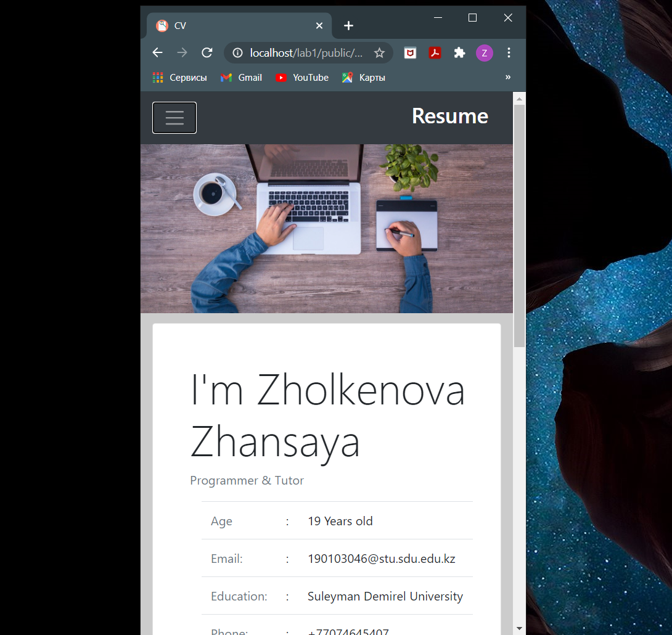The height and width of the screenshot is (635, 672).
Task: Show hidden bookmarks with the chevron
Action: (x=508, y=77)
